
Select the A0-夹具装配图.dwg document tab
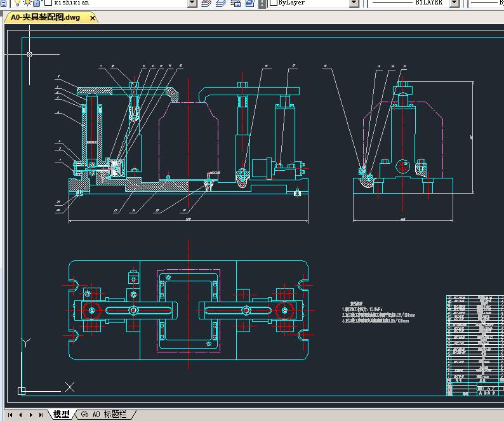46,18
